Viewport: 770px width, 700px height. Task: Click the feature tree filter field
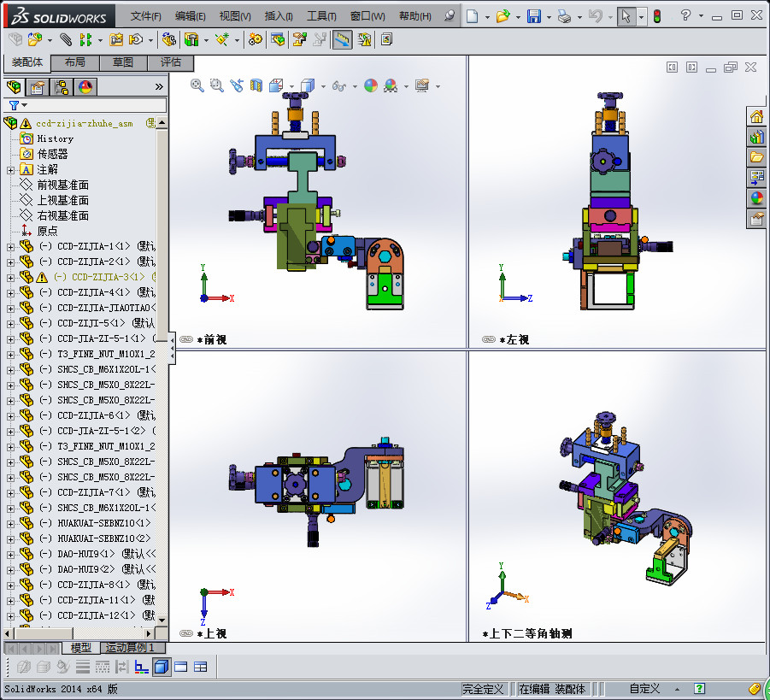pyautogui.click(x=85, y=105)
